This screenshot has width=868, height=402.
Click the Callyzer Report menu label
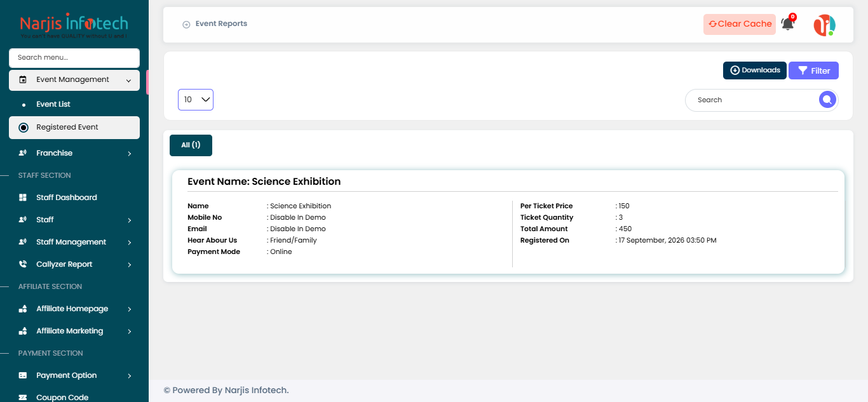point(64,264)
